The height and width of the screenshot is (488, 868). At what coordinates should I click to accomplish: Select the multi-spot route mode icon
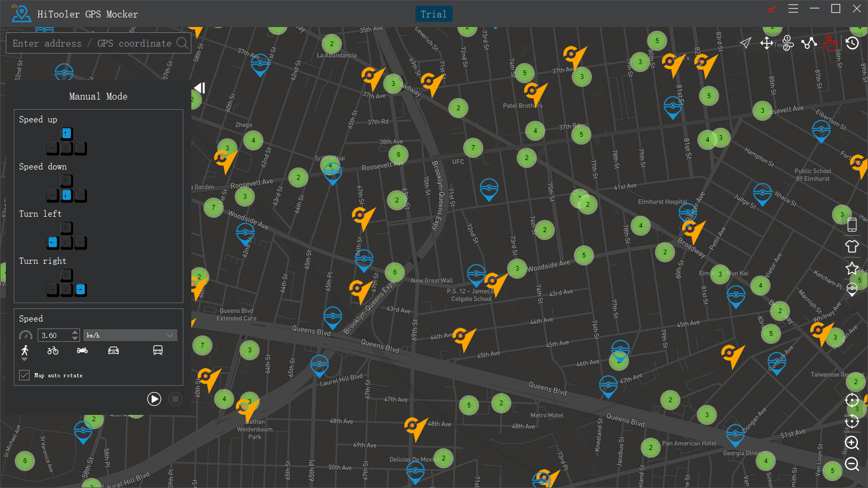809,43
